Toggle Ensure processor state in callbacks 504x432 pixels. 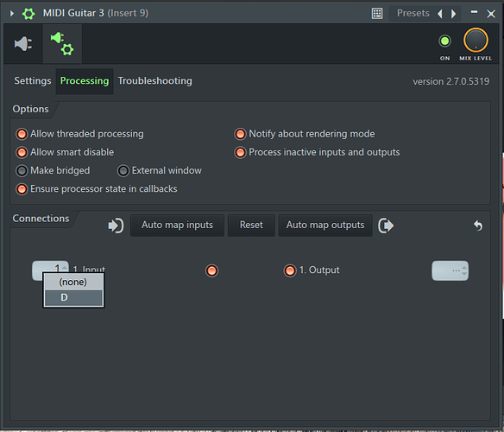tap(22, 189)
